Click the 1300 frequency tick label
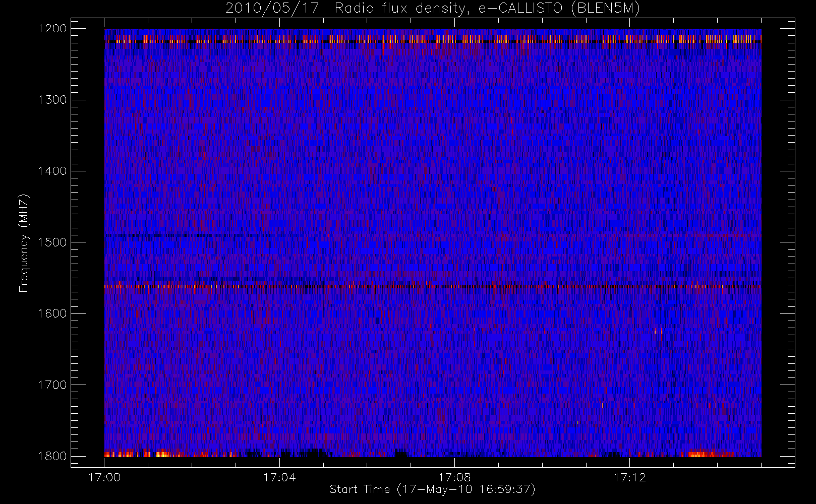Viewport: 816px width, 504px height. tap(52, 100)
